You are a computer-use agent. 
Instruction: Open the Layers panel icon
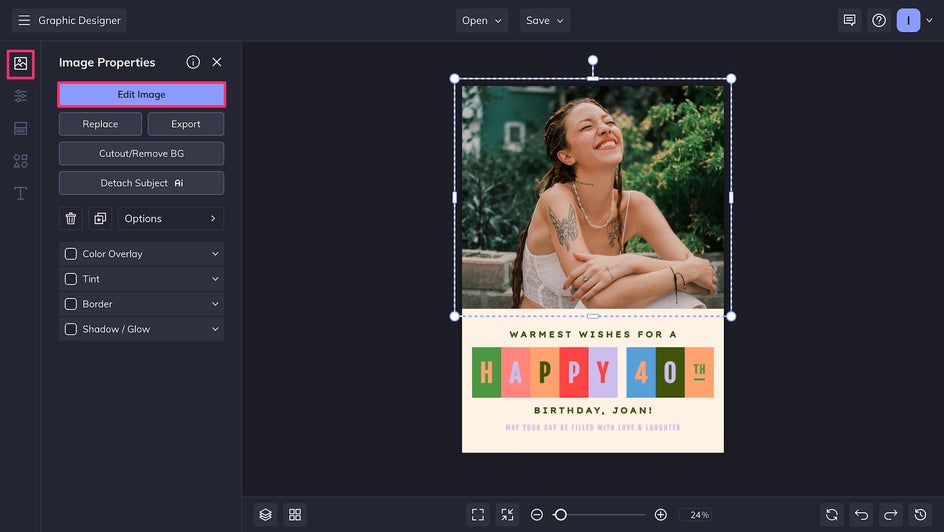click(x=266, y=515)
